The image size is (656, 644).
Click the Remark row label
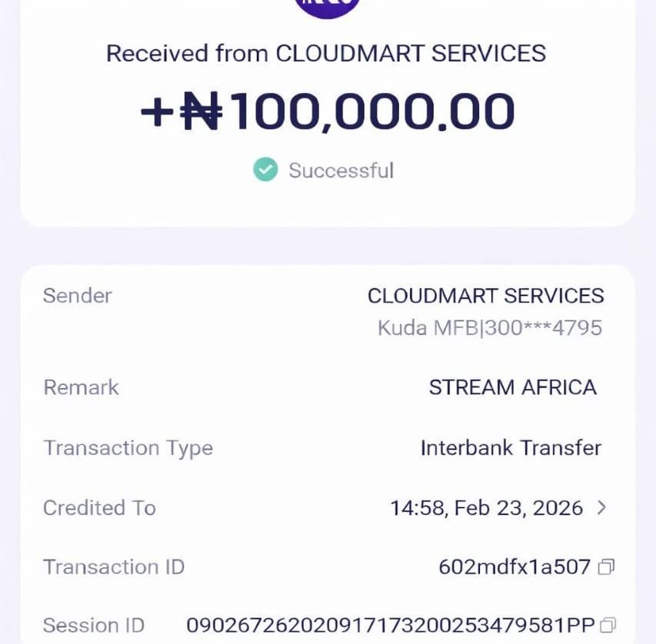82,387
